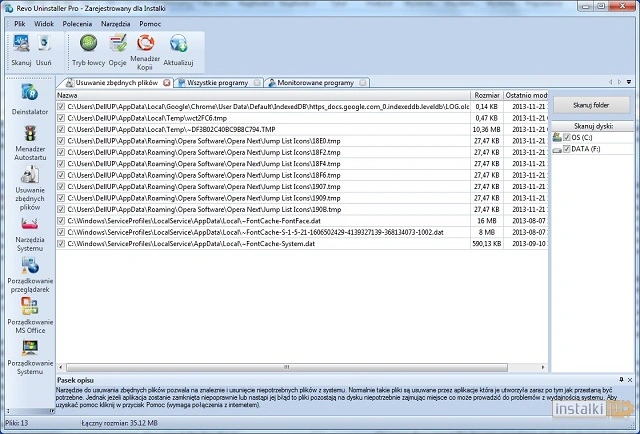Open Menadżer Autostartu traffic light icon
640x434 pixels.
29,138
